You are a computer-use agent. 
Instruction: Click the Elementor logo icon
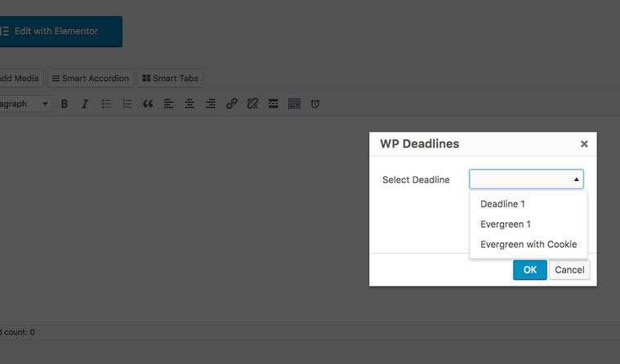(x=4, y=31)
